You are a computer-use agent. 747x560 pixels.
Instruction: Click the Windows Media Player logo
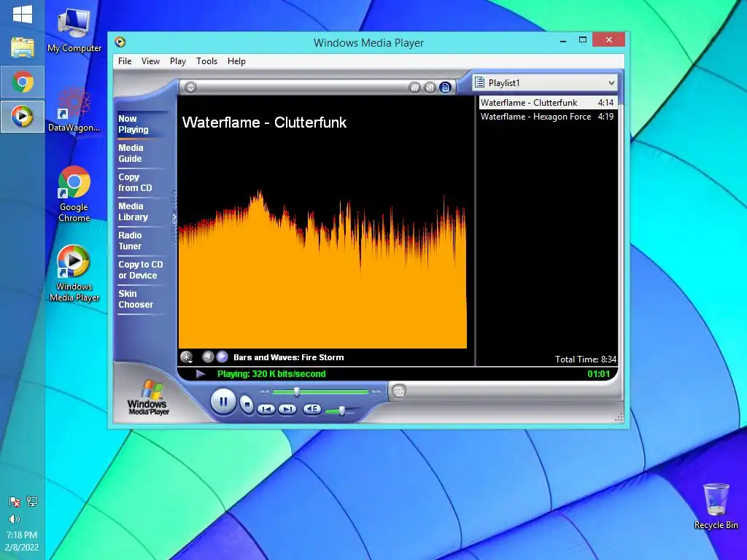(x=148, y=397)
